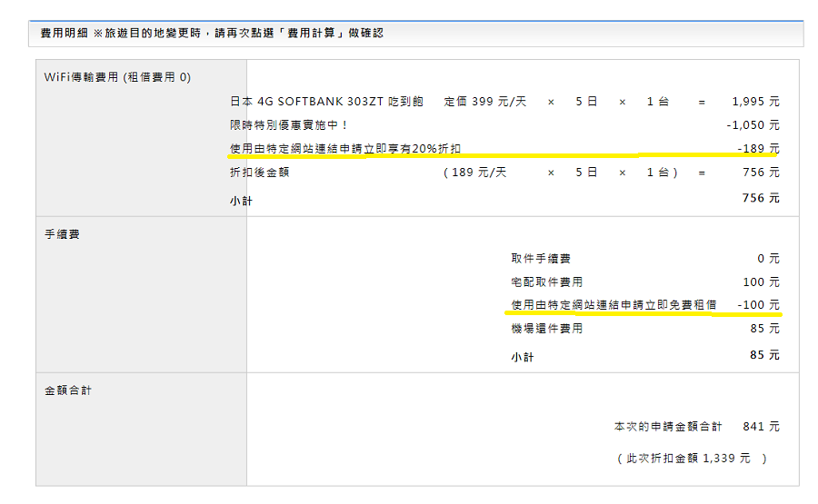This screenshot has height=504, width=818.
Task: Select the 本次的申請金額合計 label
Action: pyautogui.click(x=668, y=426)
